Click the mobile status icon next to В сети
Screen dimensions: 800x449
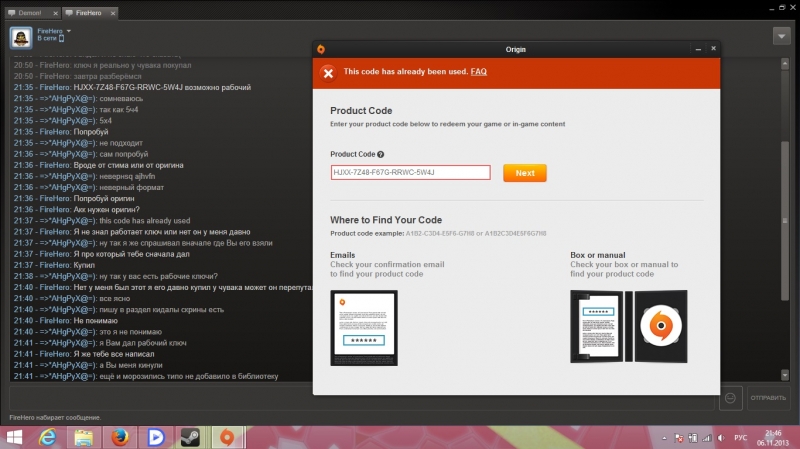[61, 38]
